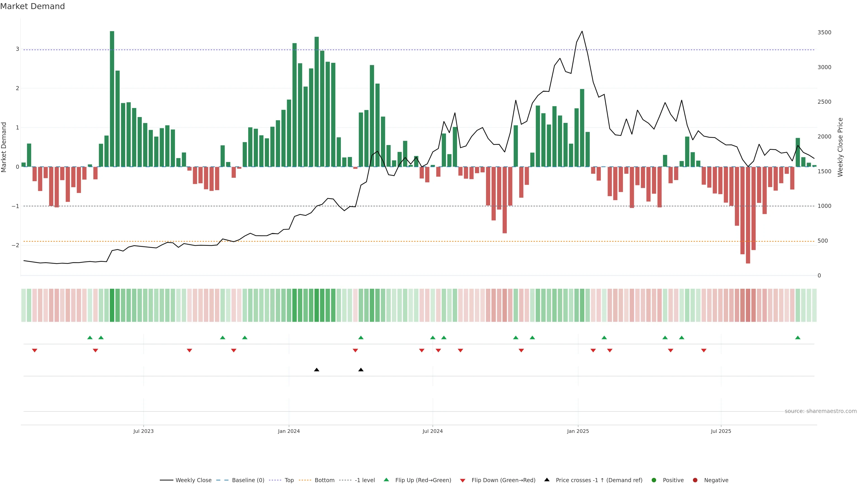Click the dark red Negative legend dot
The height and width of the screenshot is (488, 868).
695,480
